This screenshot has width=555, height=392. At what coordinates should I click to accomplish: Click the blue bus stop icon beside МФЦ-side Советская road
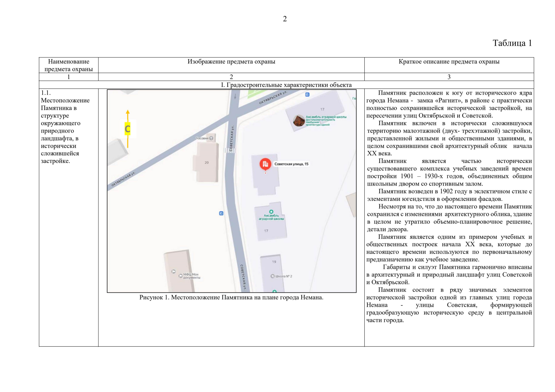pos(221,213)
